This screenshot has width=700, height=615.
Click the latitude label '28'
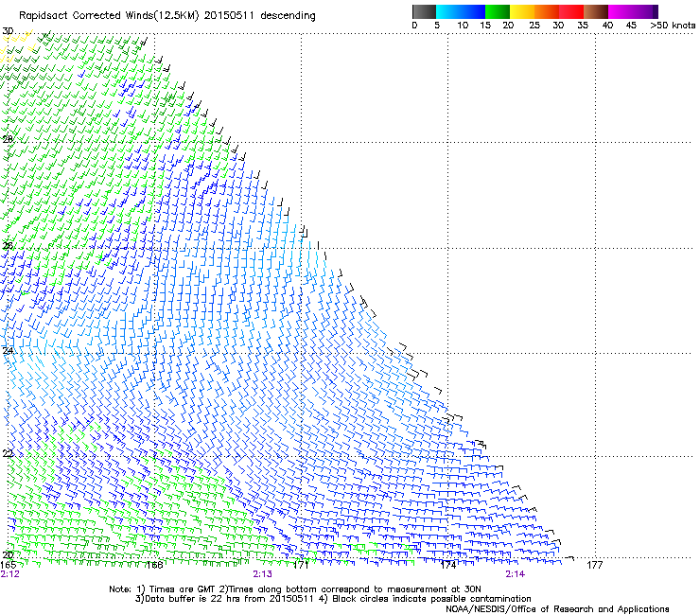pyautogui.click(x=8, y=139)
